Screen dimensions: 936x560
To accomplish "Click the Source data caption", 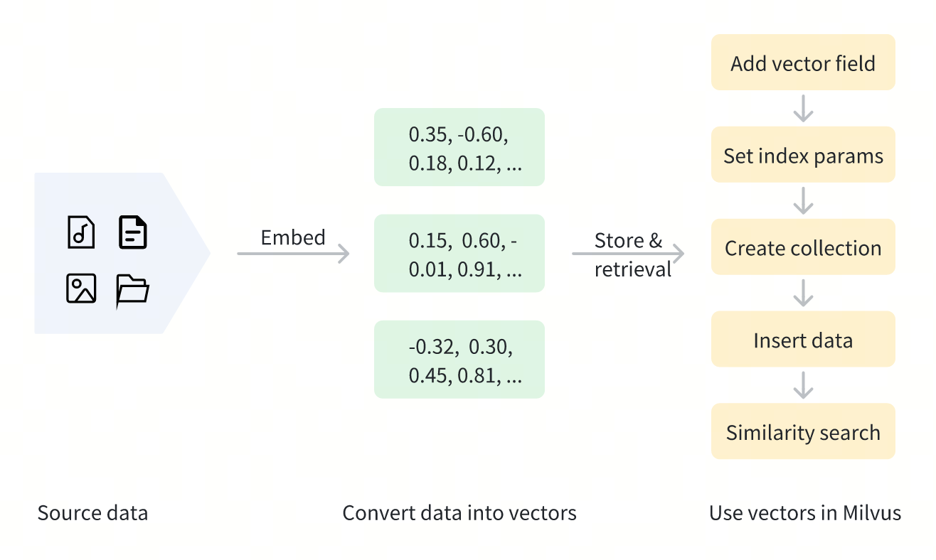I will click(92, 513).
